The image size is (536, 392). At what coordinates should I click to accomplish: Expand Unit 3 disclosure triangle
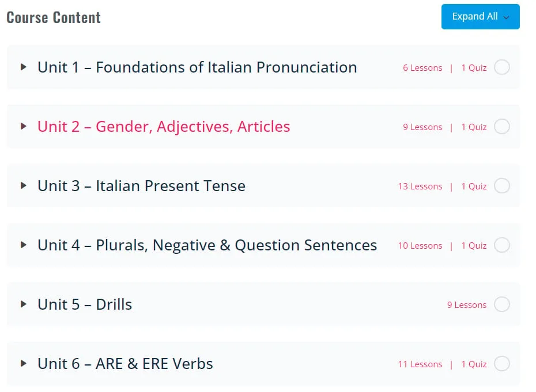[24, 185]
